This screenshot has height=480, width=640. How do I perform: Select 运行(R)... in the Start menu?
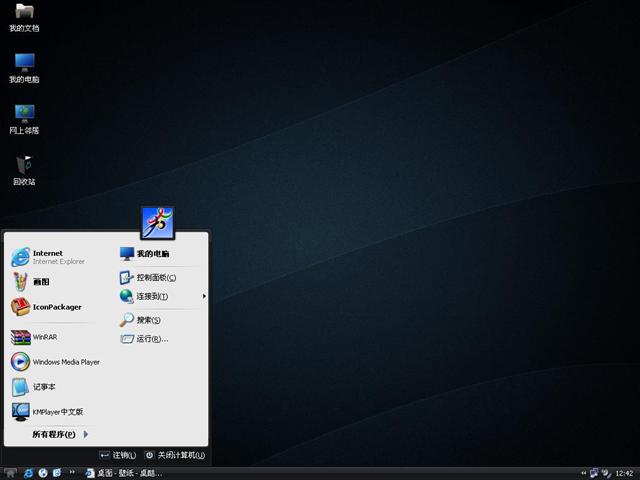(151, 339)
